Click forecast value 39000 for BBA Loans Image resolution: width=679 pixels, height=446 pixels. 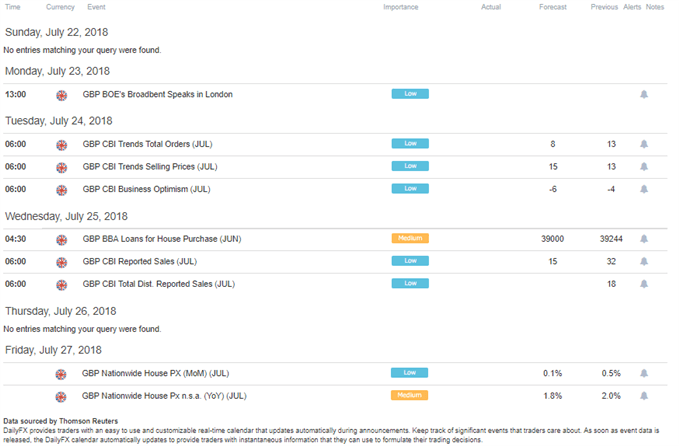point(553,239)
